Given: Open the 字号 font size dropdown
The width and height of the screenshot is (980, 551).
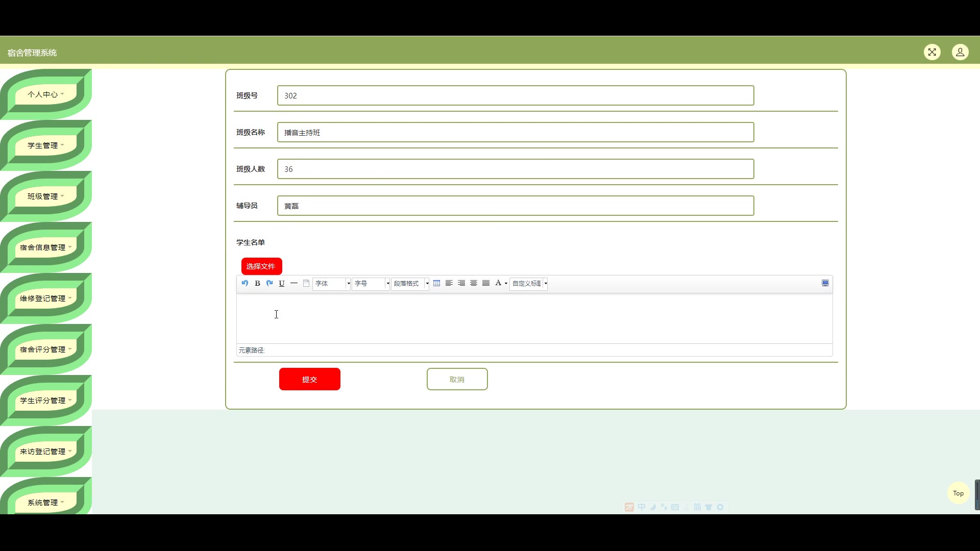Looking at the screenshot, I should tap(371, 284).
